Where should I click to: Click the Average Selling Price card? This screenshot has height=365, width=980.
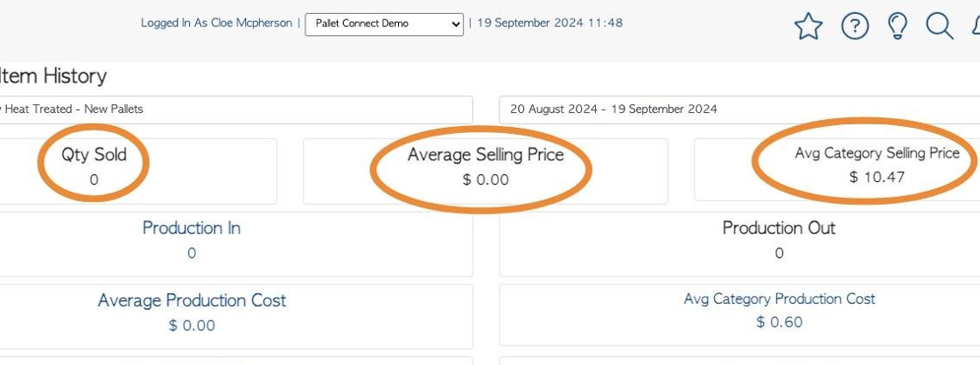click(x=486, y=172)
